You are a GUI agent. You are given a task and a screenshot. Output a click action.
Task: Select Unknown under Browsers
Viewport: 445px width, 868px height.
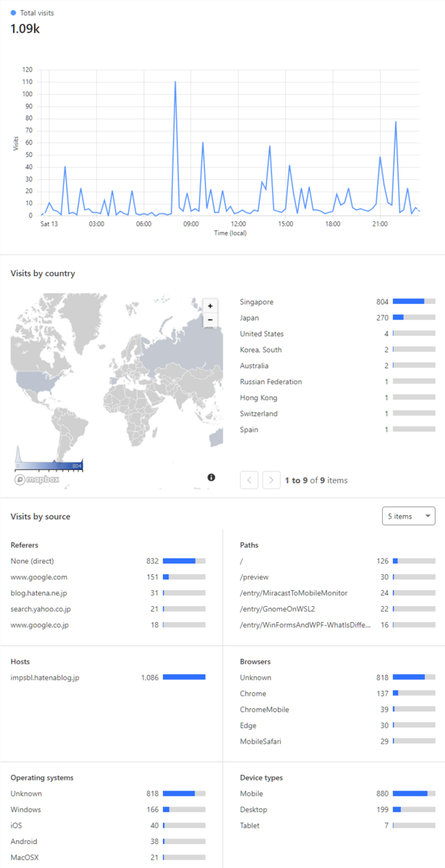(338, 678)
